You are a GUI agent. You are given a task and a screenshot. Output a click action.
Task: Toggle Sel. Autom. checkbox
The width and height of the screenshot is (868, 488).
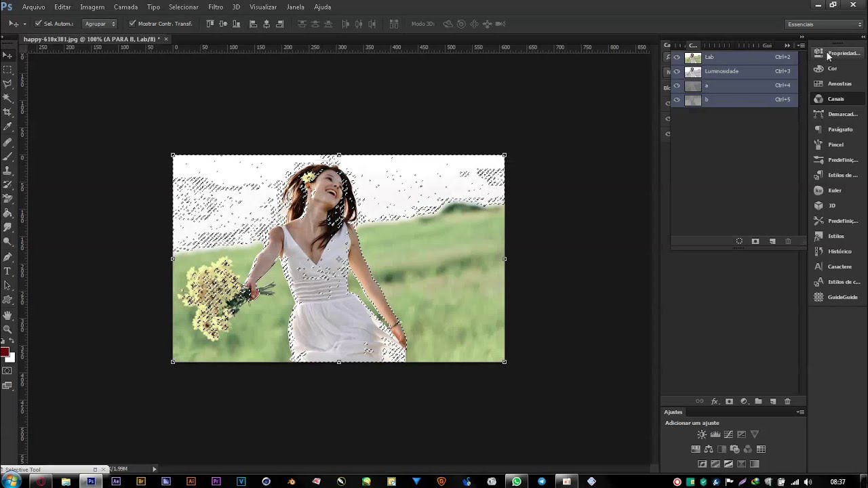tap(39, 24)
